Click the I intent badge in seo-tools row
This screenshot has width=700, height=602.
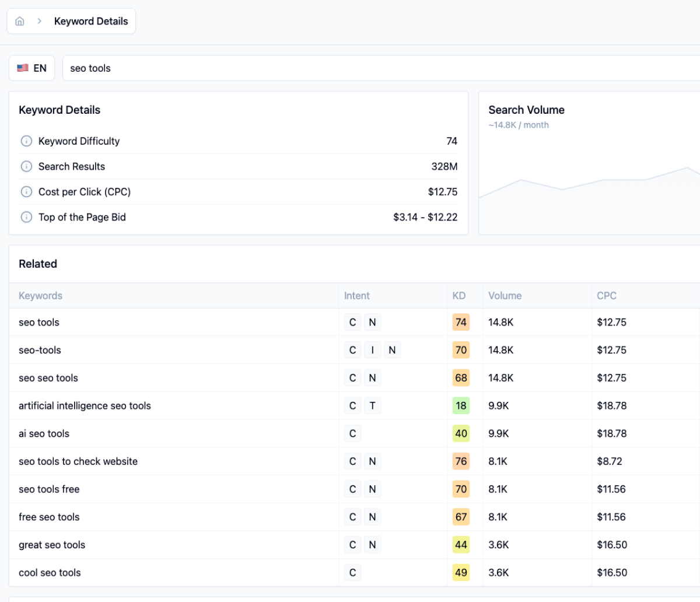(372, 350)
